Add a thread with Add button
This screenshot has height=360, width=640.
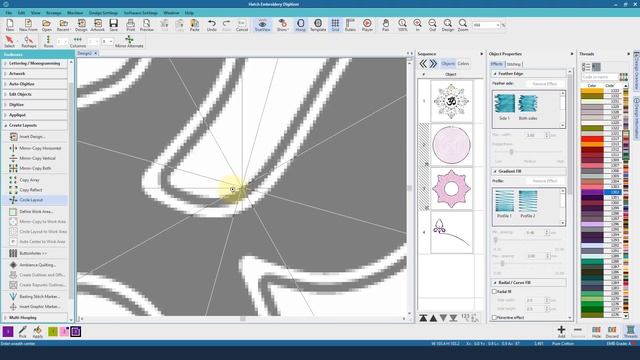pyautogui.click(x=561, y=331)
